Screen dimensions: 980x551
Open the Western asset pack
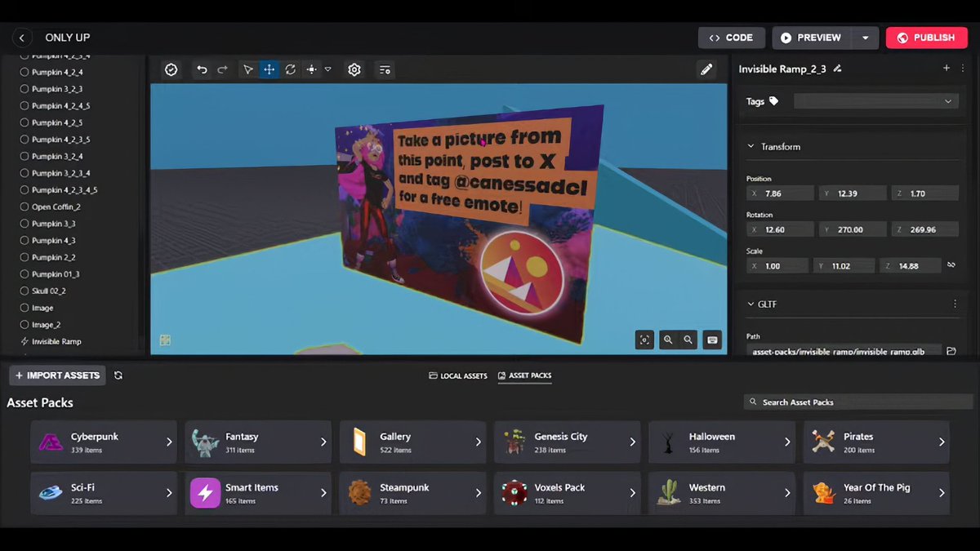[x=722, y=493]
